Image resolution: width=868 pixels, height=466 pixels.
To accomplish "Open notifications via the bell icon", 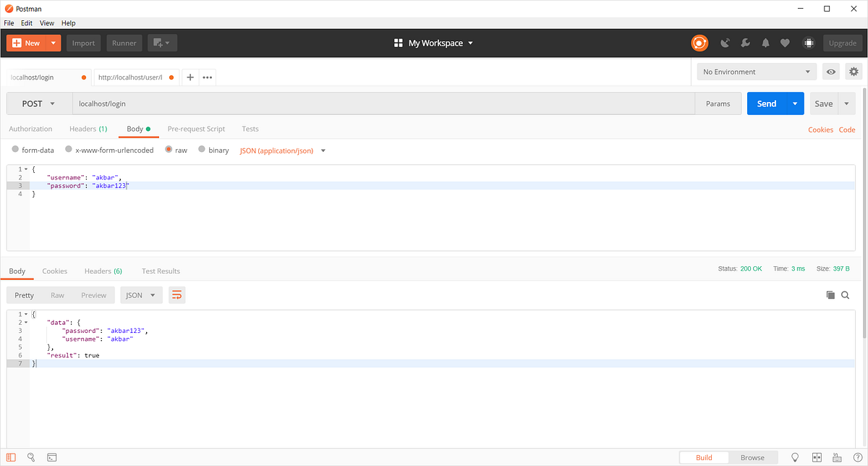I will (x=765, y=43).
